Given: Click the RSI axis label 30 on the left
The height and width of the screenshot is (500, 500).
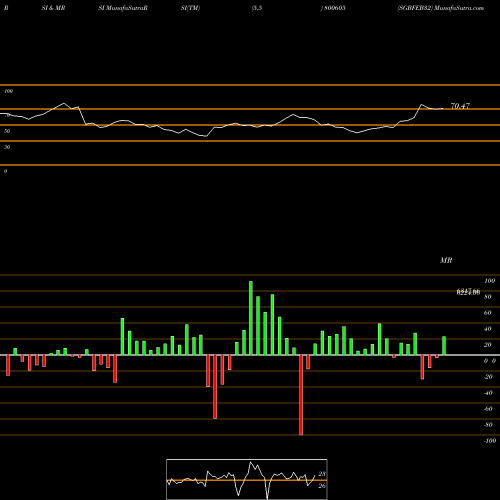Looking at the screenshot, I should click(x=7, y=147).
